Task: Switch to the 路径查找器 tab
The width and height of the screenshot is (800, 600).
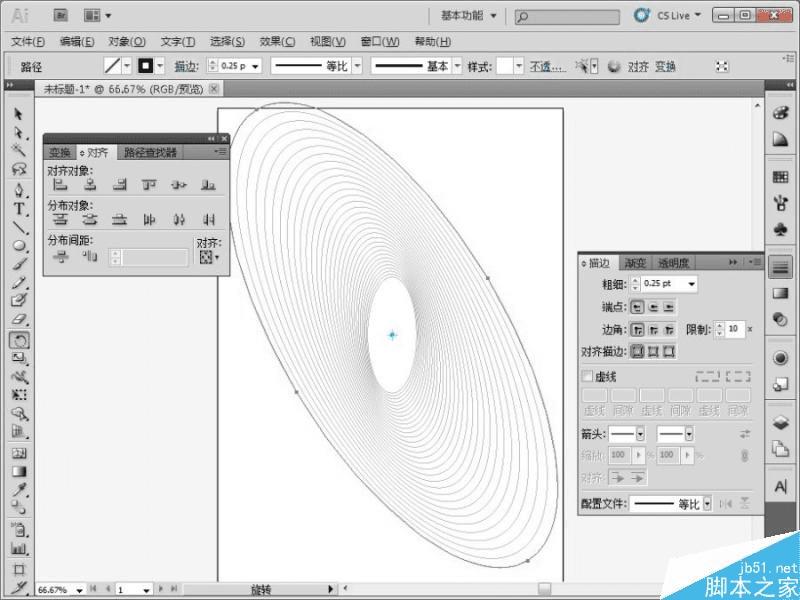Action: pos(150,153)
